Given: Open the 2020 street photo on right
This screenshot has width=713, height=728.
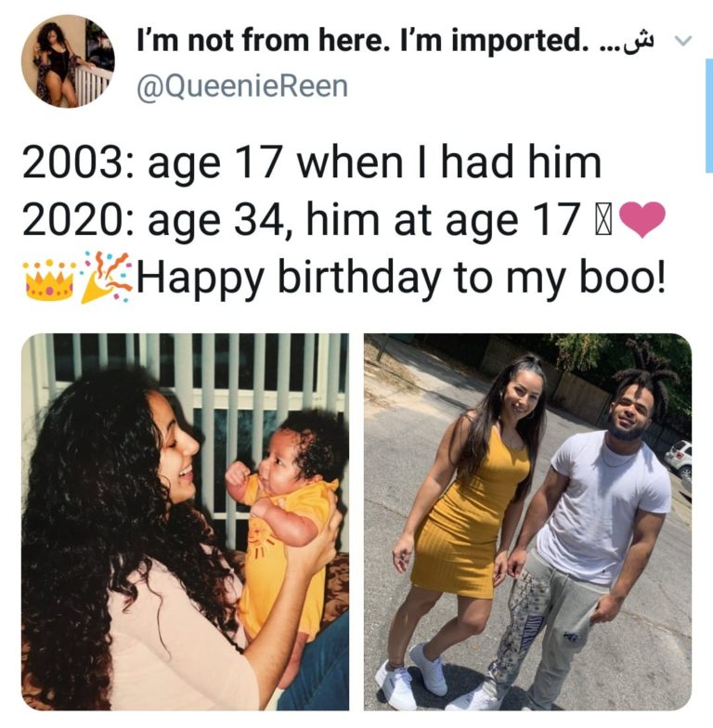Looking at the screenshot, I should [x=527, y=522].
